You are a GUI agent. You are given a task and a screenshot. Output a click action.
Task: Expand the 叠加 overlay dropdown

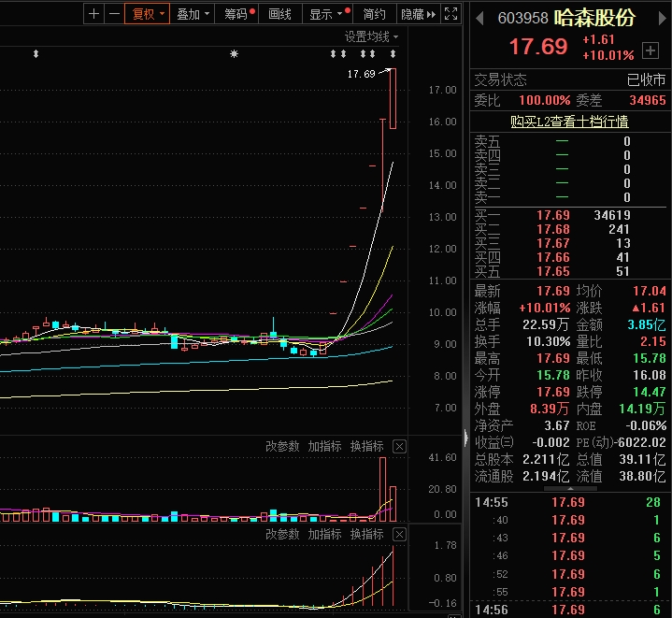point(193,14)
